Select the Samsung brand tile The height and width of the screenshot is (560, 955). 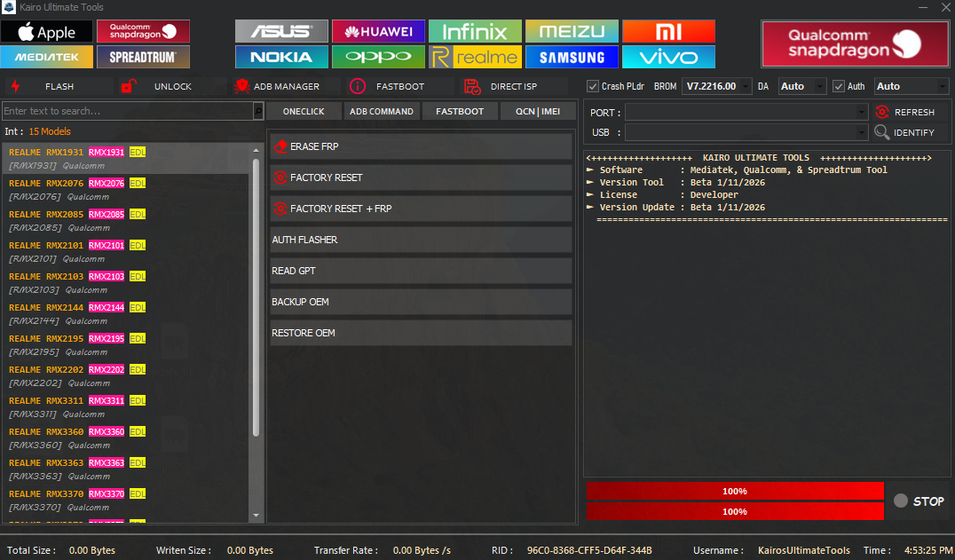[x=572, y=57]
